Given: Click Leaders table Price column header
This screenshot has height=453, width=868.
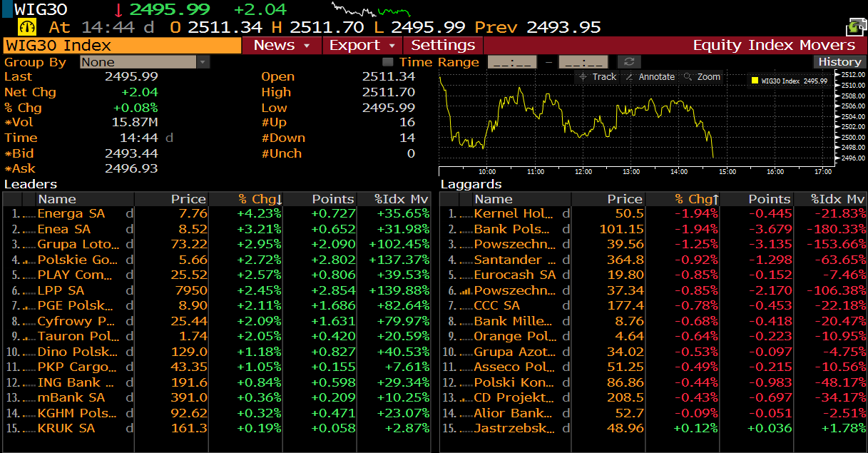Looking at the screenshot, I should pos(173,199).
